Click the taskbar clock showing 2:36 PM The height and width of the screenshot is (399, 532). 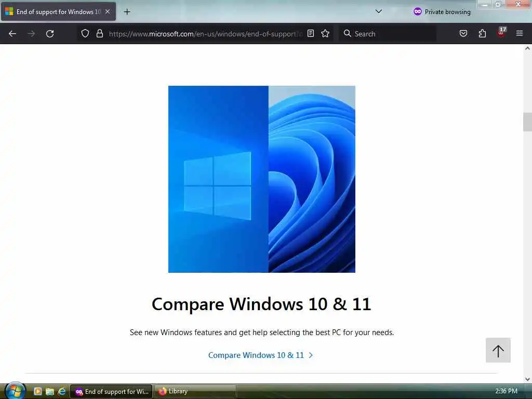506,391
